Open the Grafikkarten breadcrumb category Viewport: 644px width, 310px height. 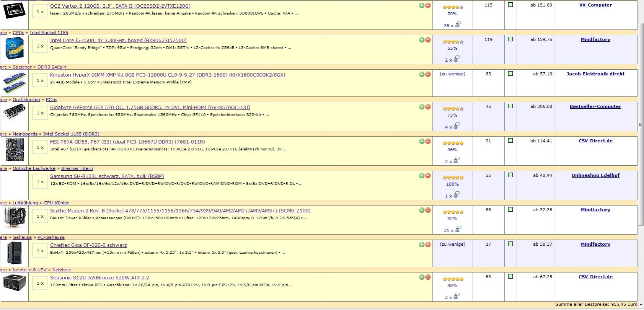pos(26,100)
